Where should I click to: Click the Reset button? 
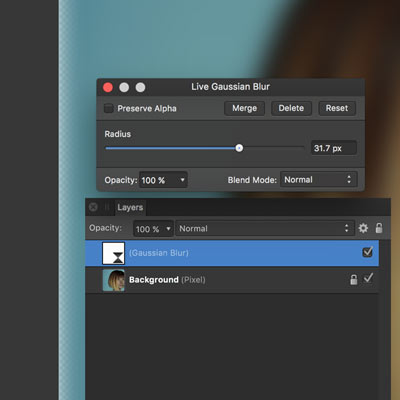coord(337,108)
